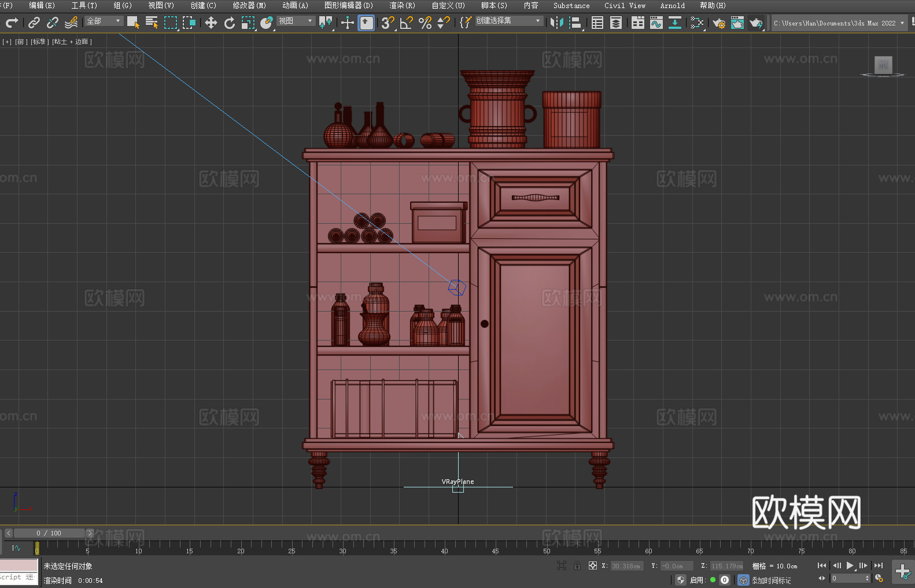Click the ViewCube 前 face
The height and width of the screenshot is (588, 915).
coord(883,65)
